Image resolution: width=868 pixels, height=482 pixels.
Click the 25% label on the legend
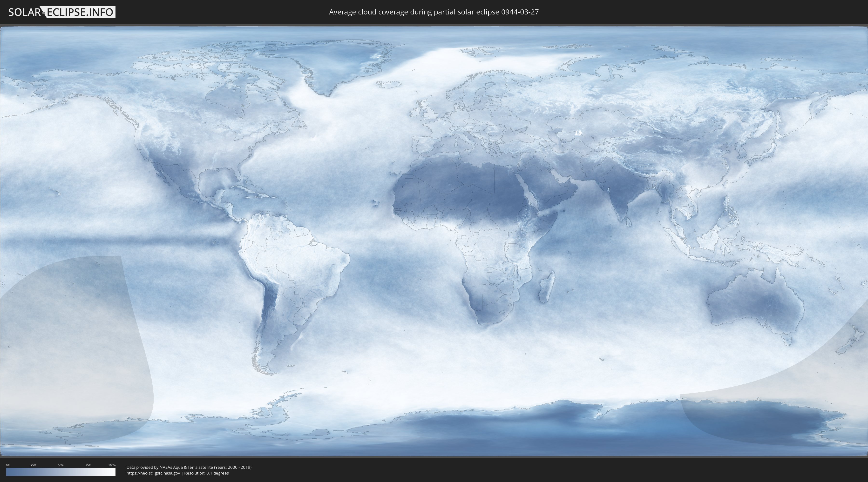tap(33, 465)
